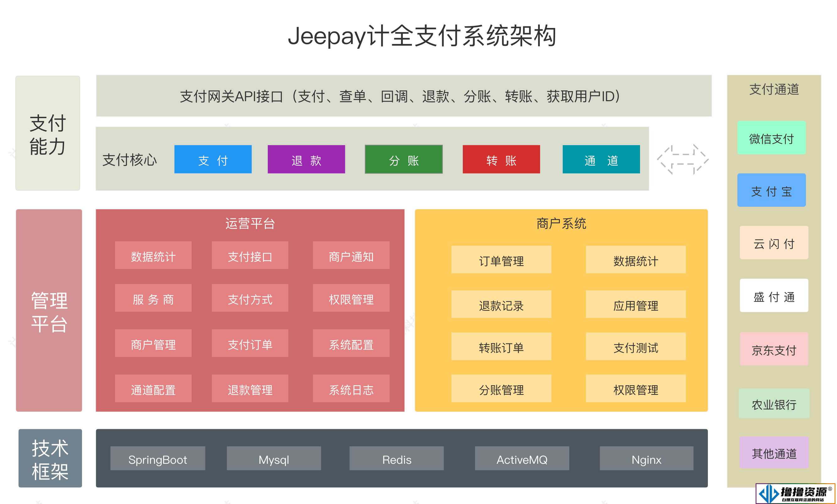Click the 转账订单 box

point(501,346)
